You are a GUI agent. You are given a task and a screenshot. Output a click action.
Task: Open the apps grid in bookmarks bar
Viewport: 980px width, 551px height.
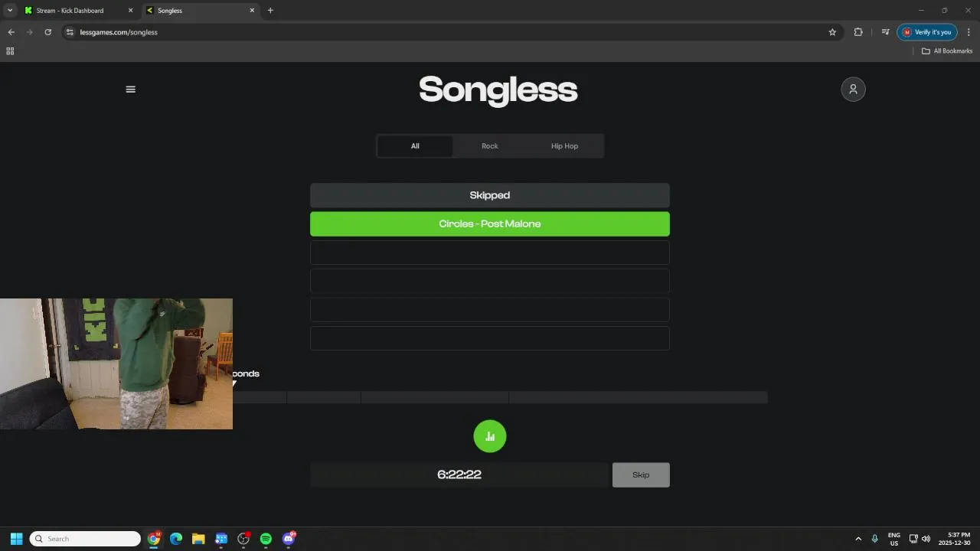[x=10, y=51]
